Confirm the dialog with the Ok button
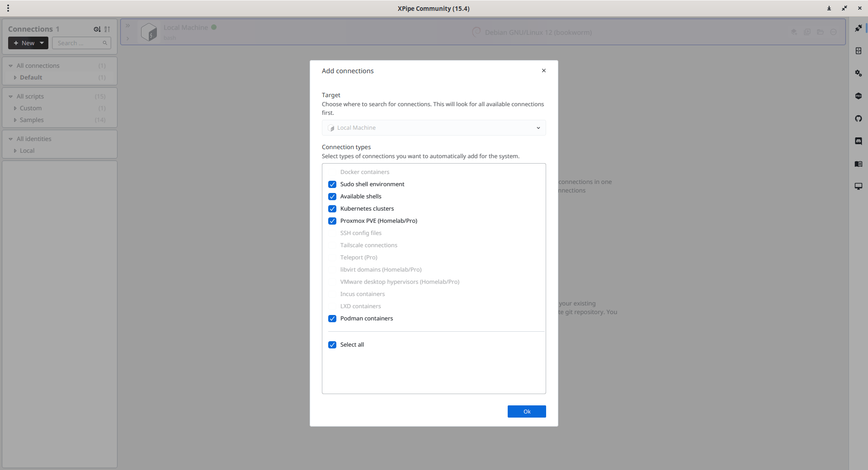Image resolution: width=868 pixels, height=470 pixels. coord(527,411)
